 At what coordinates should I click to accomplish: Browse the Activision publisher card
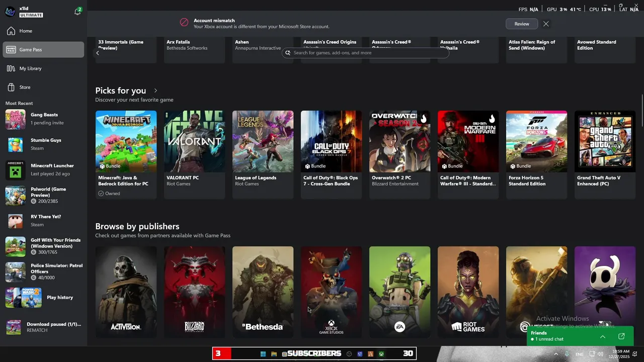click(x=126, y=292)
